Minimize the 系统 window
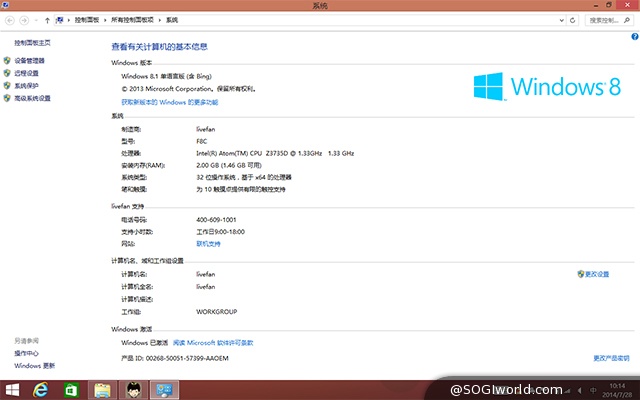640x400 pixels. [596, 5]
